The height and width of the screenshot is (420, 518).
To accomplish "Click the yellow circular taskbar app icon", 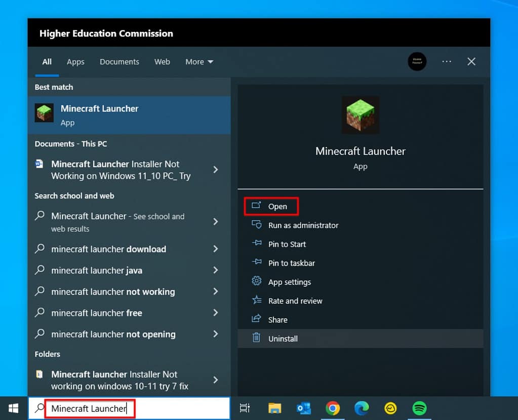I will [x=390, y=408].
